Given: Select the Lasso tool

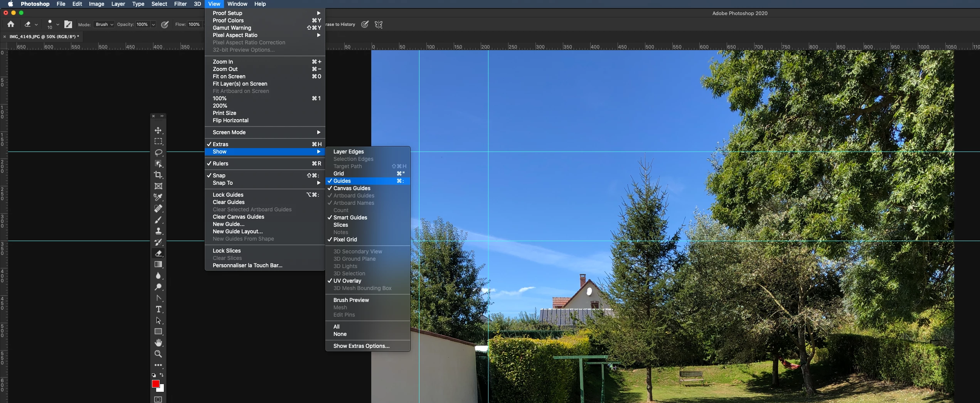Looking at the screenshot, I should click(x=158, y=153).
